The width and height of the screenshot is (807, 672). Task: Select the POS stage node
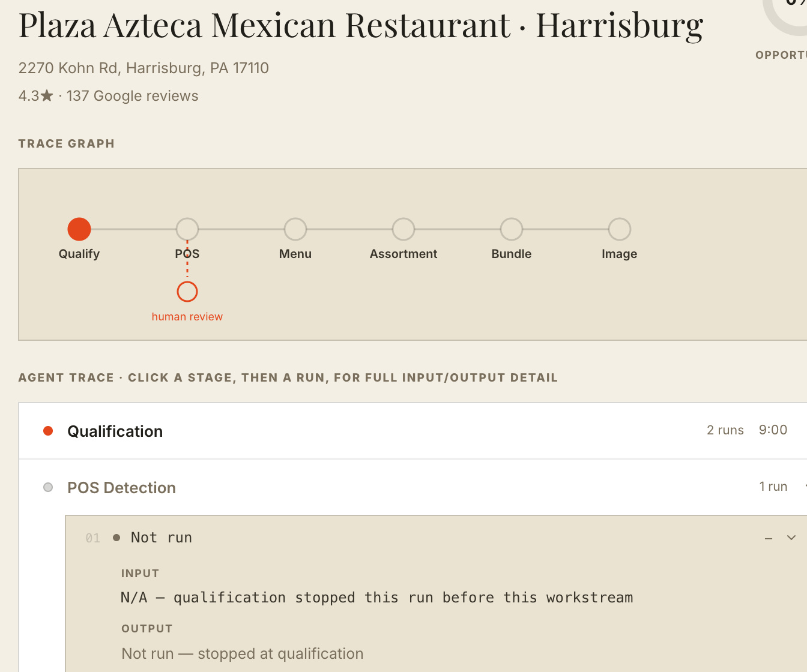coord(187,229)
